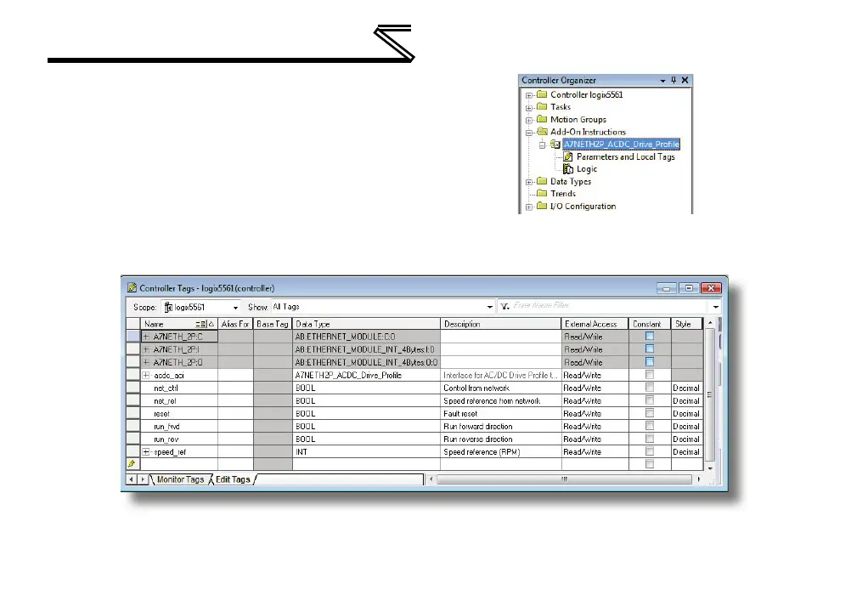
Task: Expand the I/O Configuration tree node
Action: pos(529,207)
